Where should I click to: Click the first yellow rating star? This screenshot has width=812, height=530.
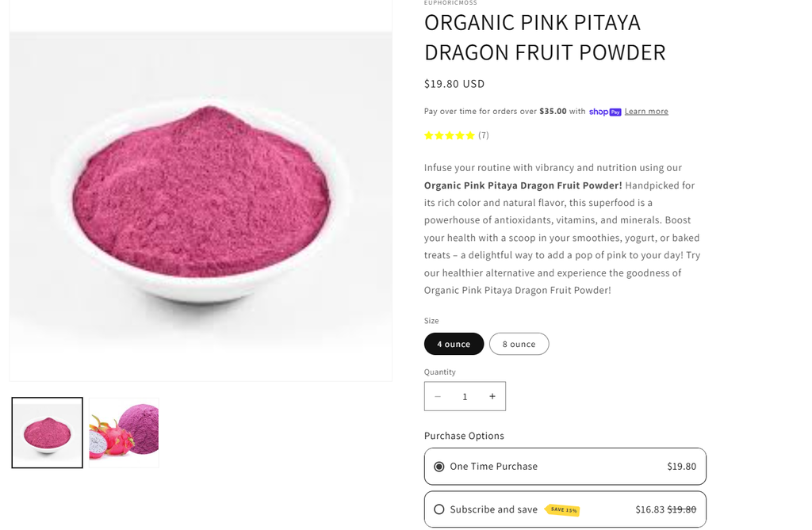[429, 135]
